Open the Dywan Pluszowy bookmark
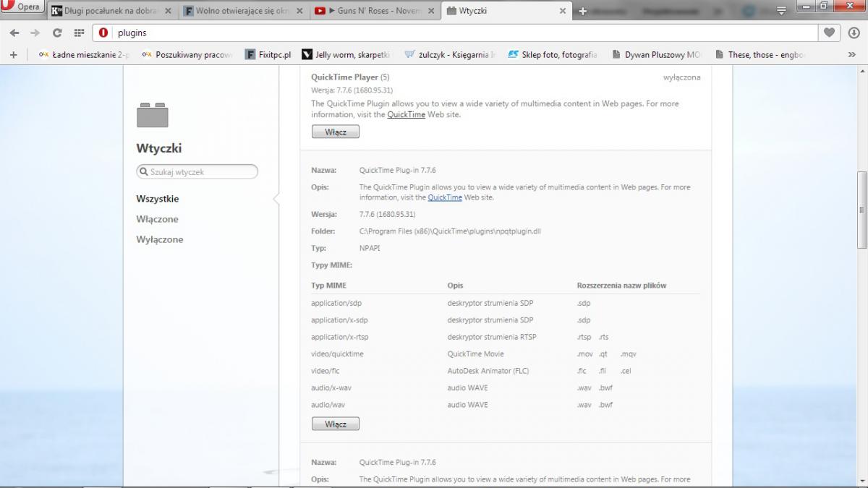Screen dimensions: 868x488 (656, 54)
